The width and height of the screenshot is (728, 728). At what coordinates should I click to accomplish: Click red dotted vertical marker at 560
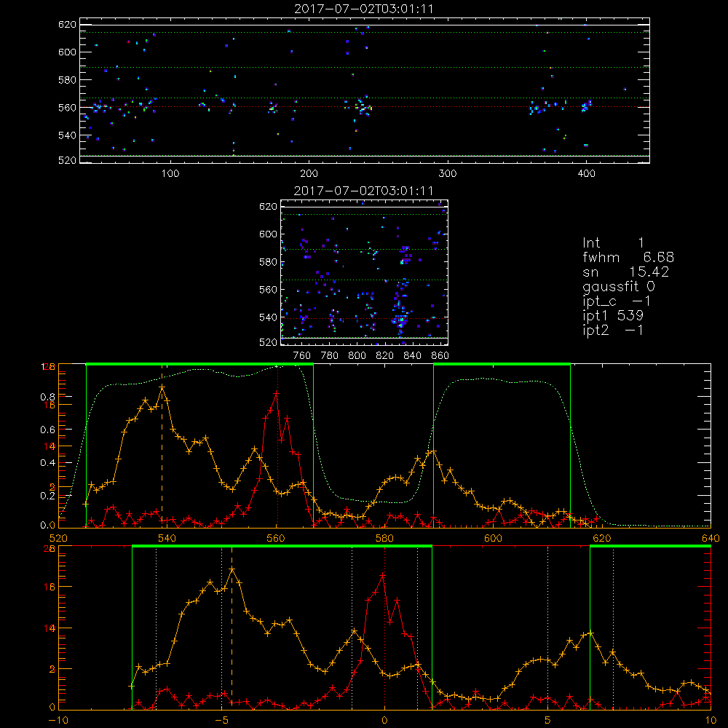277,446
